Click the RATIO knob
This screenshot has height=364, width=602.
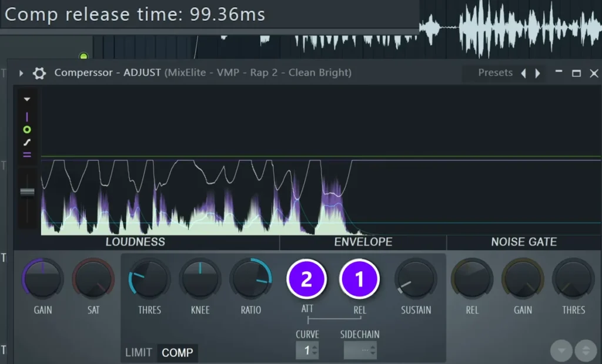(x=250, y=279)
